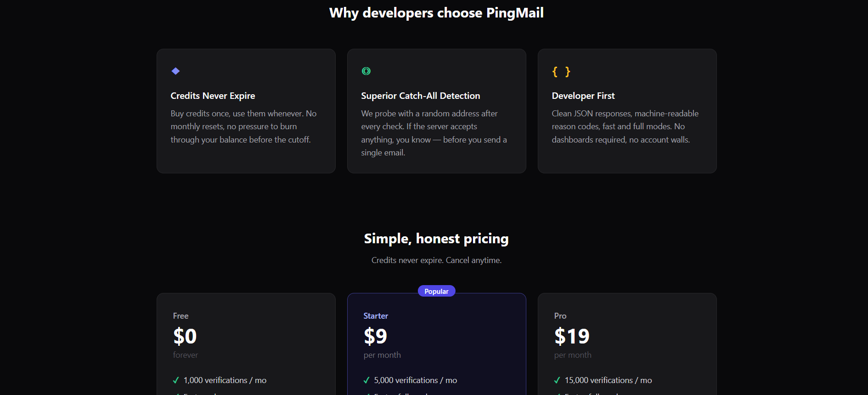The height and width of the screenshot is (395, 868).
Task: Click the checkmark beside 15,000 verifications / mo
Action: click(x=557, y=380)
